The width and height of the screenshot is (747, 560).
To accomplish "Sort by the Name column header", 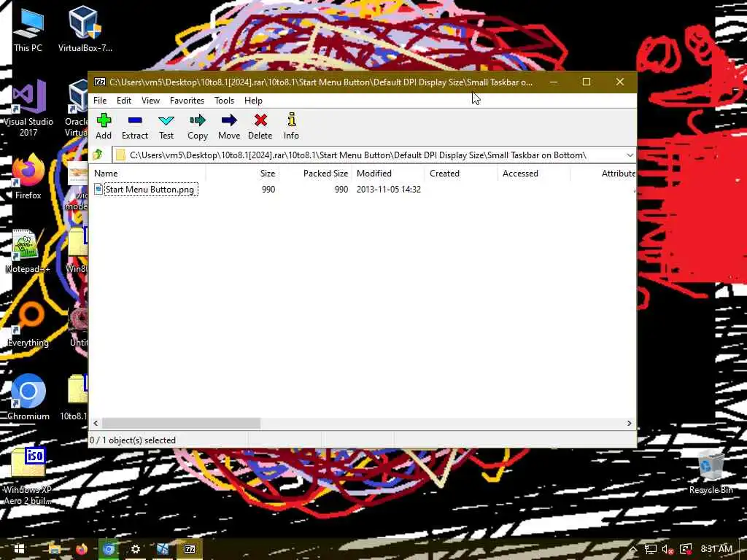I will pos(147,174).
